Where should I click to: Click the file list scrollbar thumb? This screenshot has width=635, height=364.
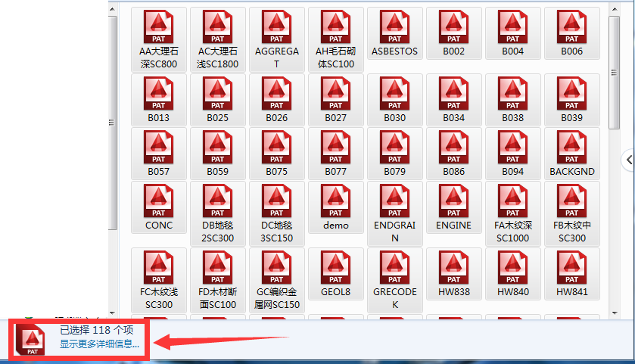[x=615, y=73]
